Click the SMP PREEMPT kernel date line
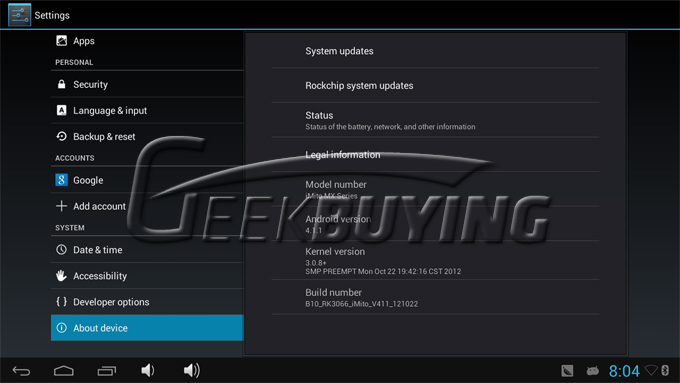 tap(383, 272)
